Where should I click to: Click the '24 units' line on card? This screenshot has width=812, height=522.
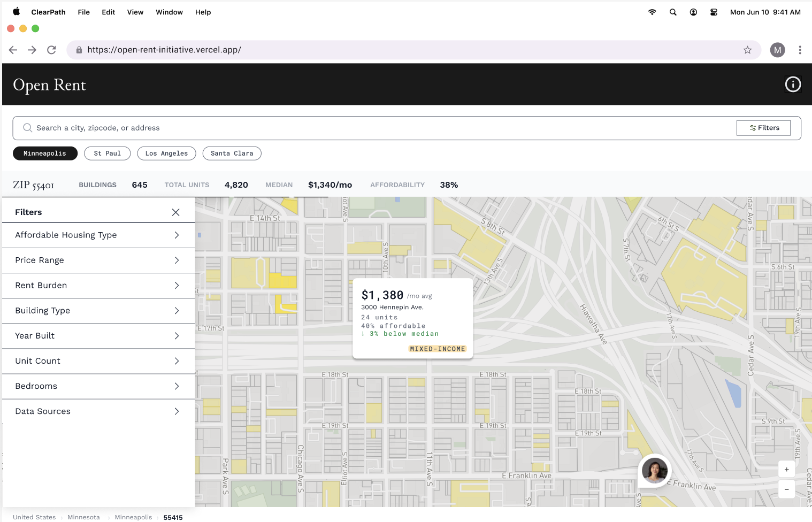pyautogui.click(x=380, y=317)
